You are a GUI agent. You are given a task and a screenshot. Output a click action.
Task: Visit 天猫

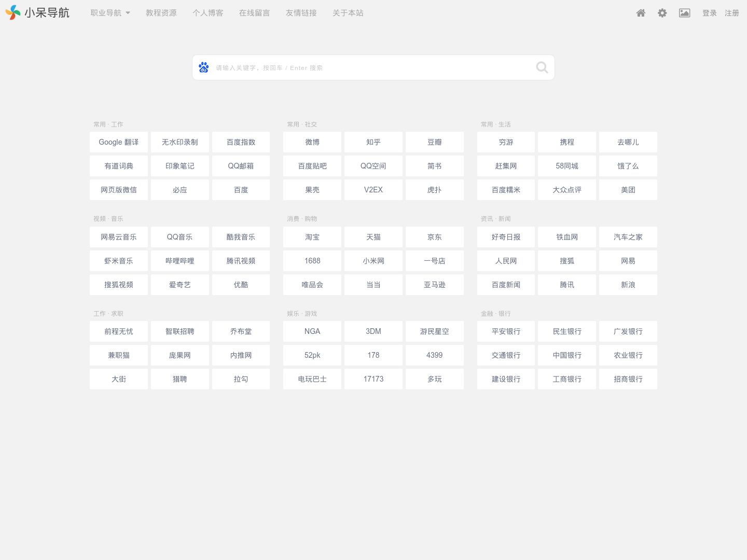click(x=374, y=237)
